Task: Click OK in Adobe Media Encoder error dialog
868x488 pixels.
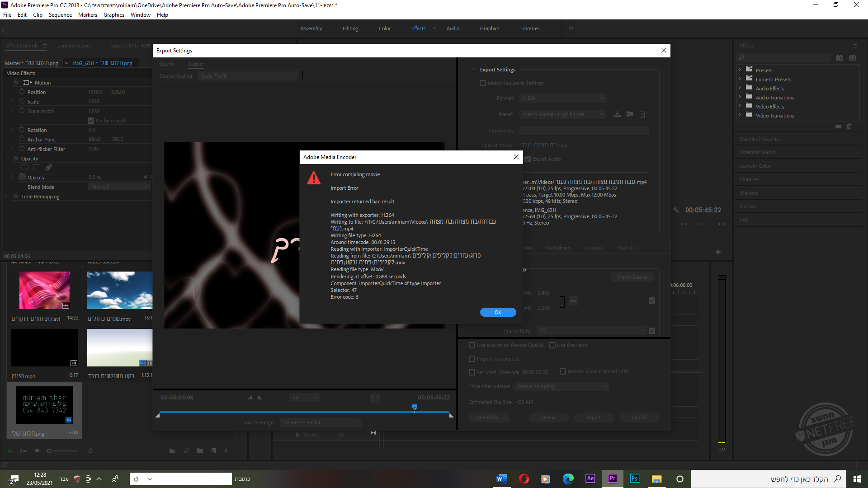Action: coord(498,312)
